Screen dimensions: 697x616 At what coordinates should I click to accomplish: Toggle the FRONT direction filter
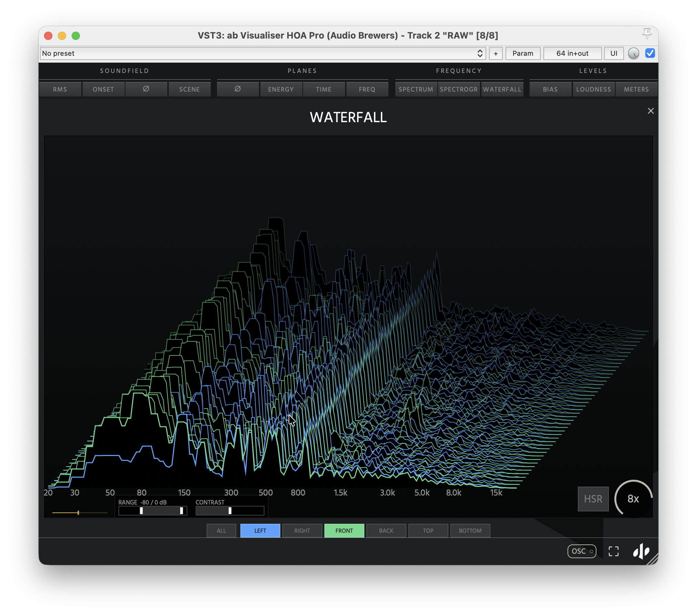point(344,531)
